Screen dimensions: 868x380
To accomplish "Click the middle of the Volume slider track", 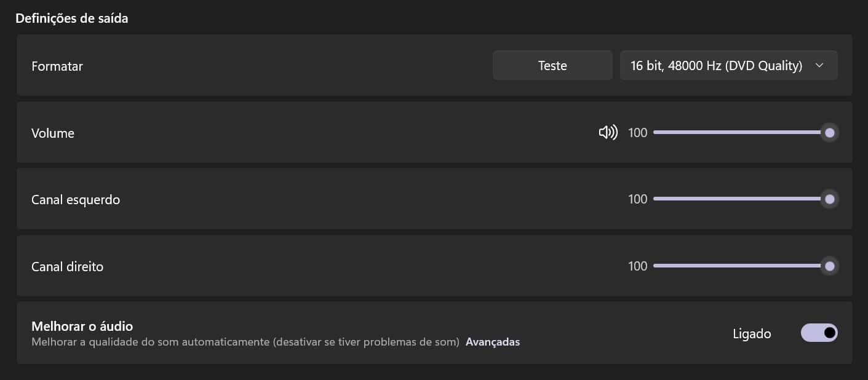I will coord(741,132).
